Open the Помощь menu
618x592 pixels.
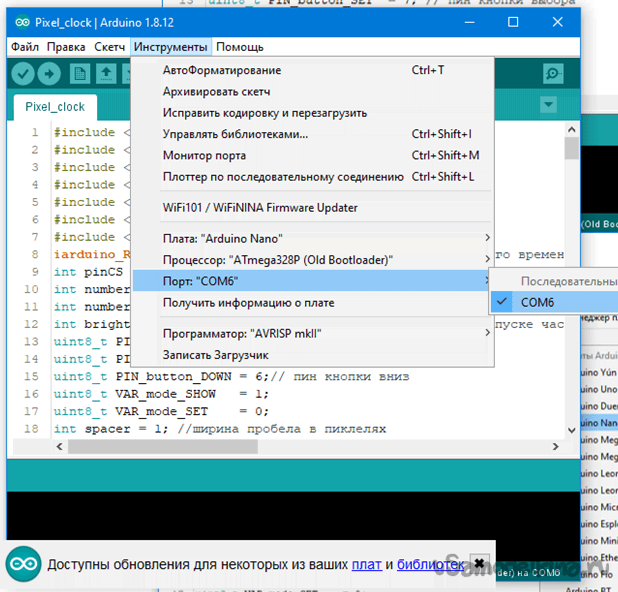[240, 47]
